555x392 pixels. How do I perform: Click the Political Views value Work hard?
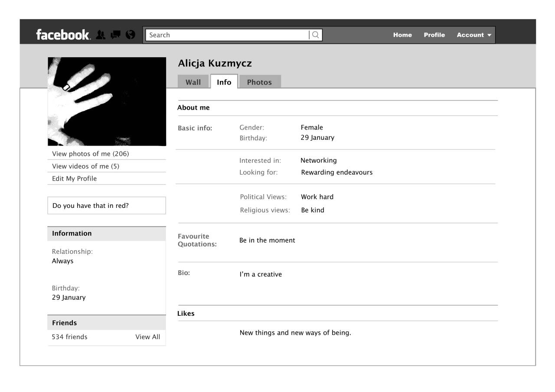click(x=317, y=197)
